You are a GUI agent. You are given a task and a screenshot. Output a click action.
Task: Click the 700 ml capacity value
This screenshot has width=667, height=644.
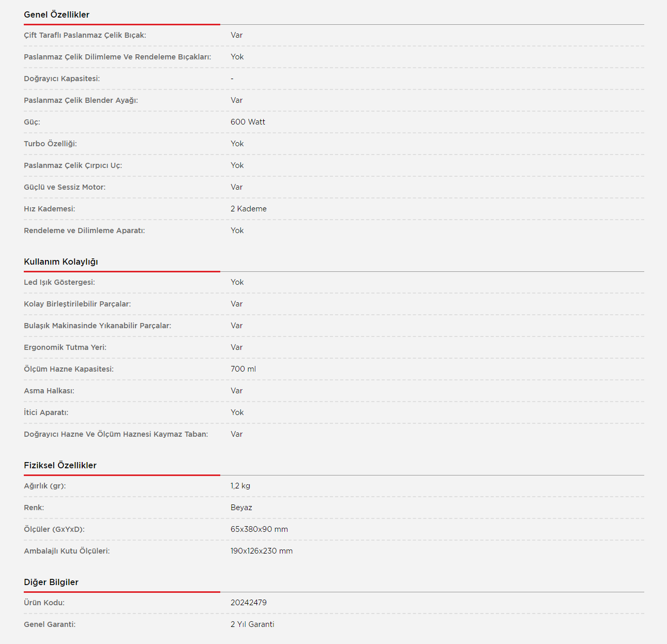pyautogui.click(x=243, y=369)
